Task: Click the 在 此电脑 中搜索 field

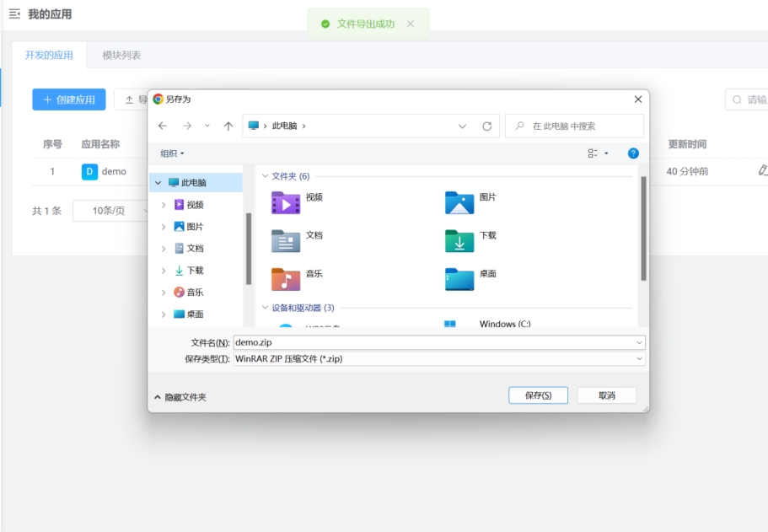Action: tap(575, 126)
